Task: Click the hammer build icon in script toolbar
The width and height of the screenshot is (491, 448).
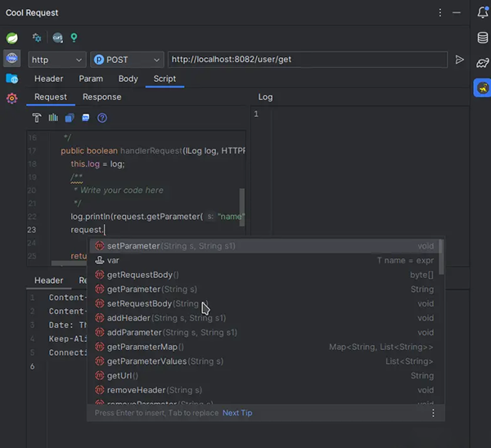Action: (37, 118)
